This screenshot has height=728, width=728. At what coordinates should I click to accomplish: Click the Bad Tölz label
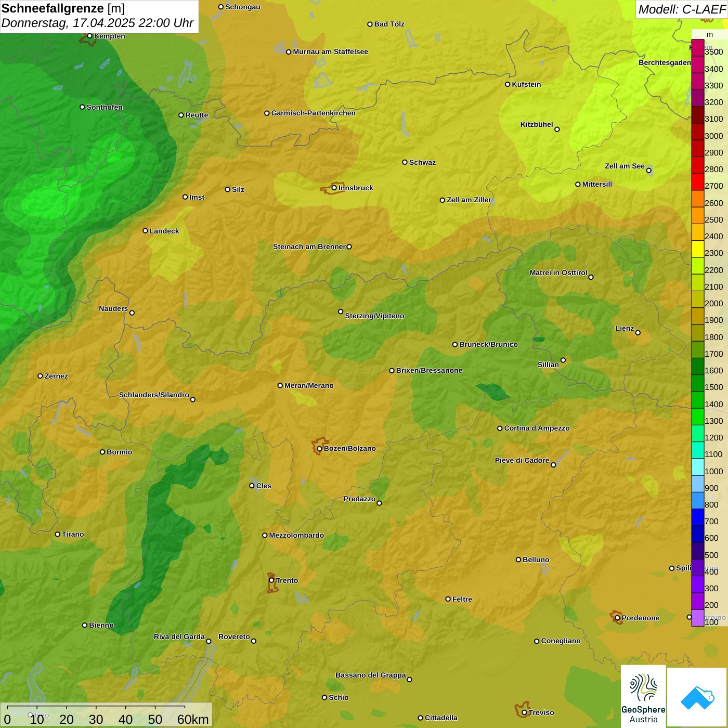click(389, 24)
